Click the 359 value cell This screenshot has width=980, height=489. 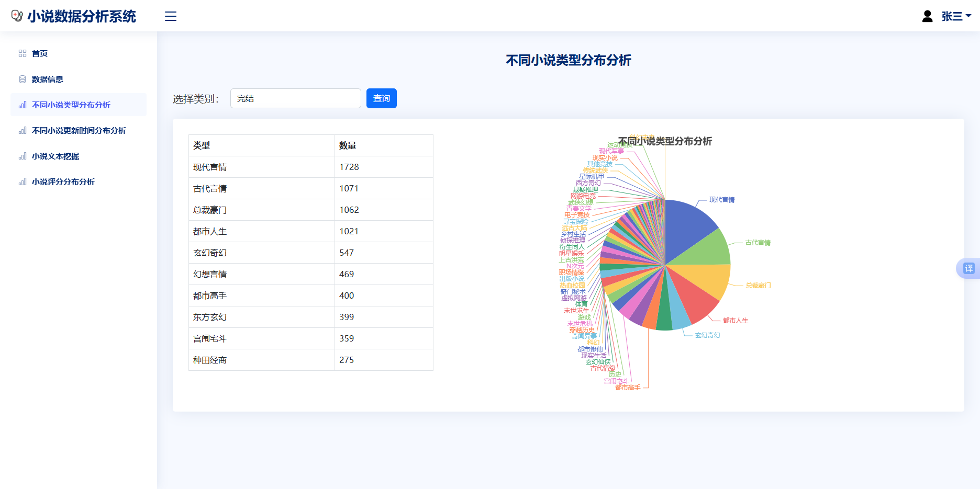(x=384, y=338)
